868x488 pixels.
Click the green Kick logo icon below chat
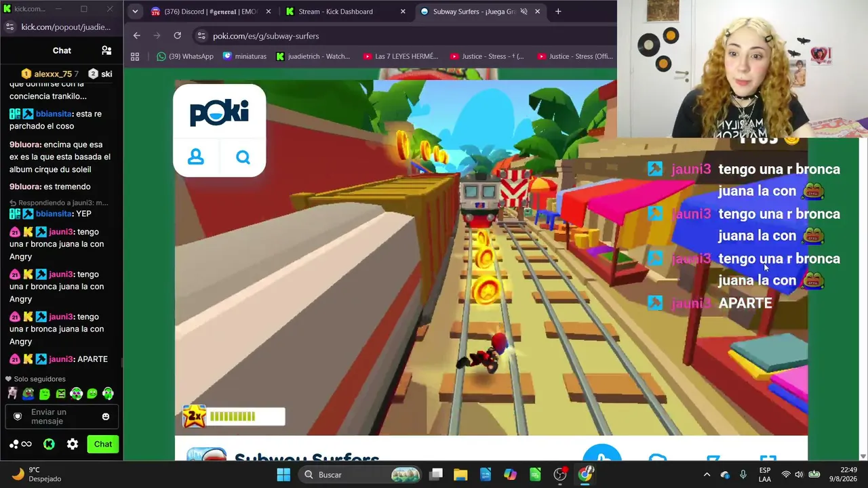point(49,444)
